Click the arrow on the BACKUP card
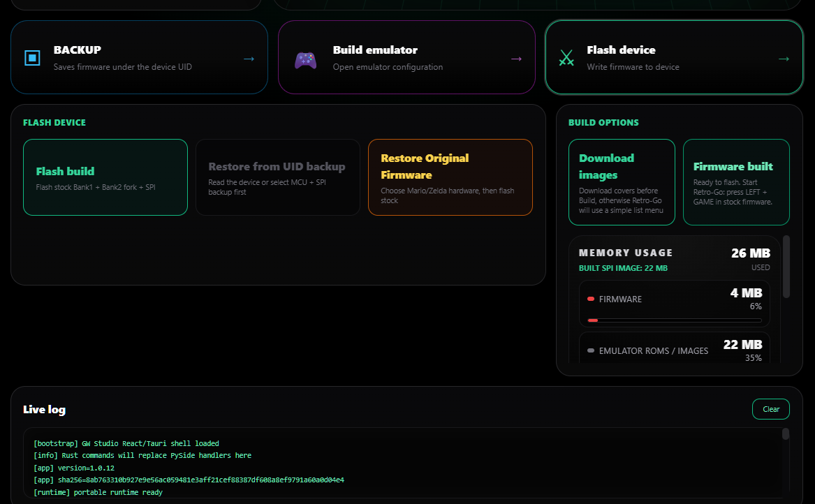This screenshot has height=504, width=815. 249,59
